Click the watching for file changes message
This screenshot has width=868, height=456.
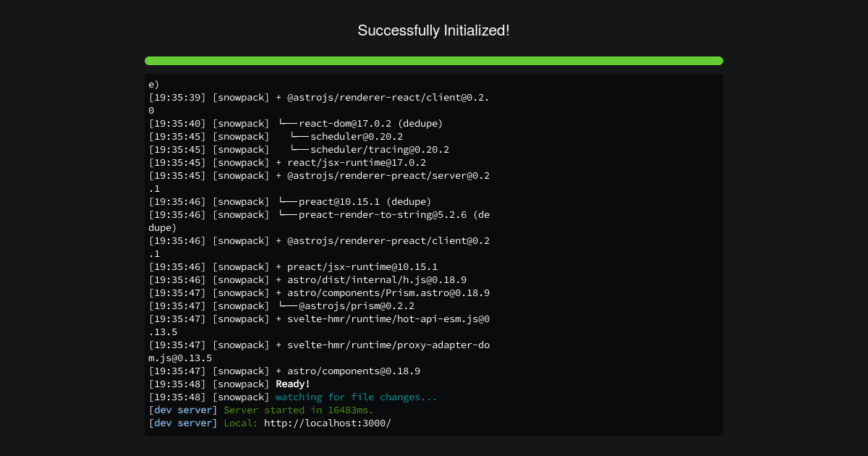pos(357,397)
